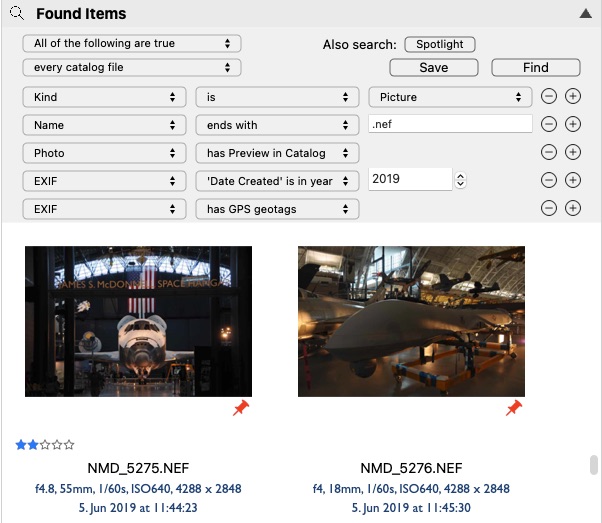Image resolution: width=602 pixels, height=523 pixels.
Task: Add a criterion after GPS geotags row
Action: [572, 209]
